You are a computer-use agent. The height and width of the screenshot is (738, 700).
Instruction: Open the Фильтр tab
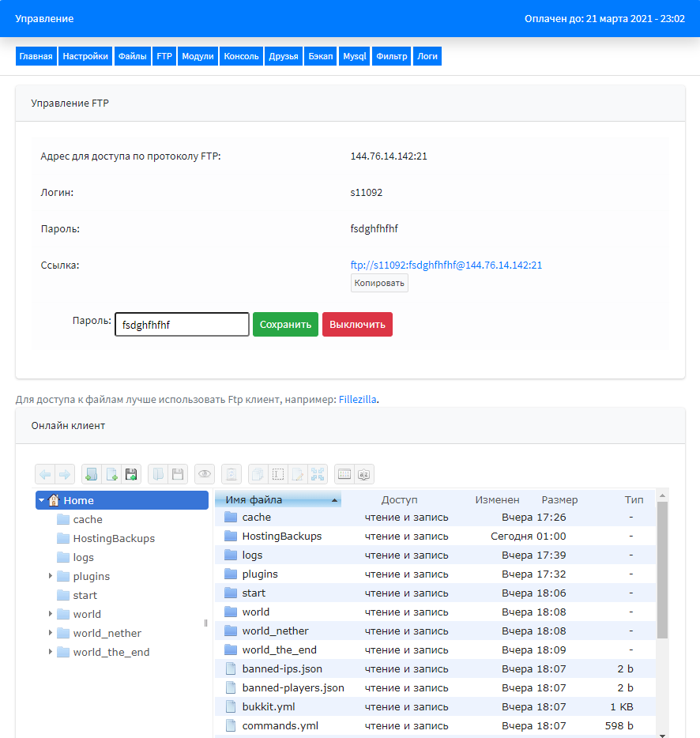(392, 56)
